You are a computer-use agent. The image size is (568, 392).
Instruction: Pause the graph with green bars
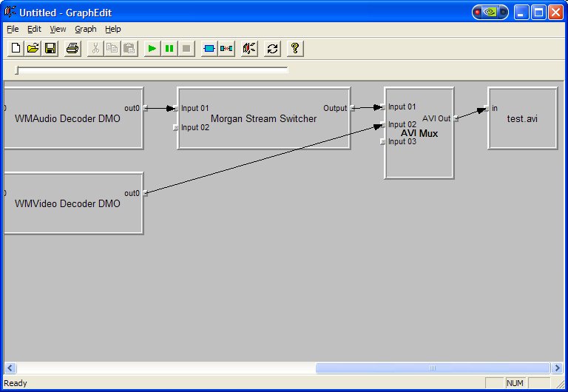coord(169,48)
